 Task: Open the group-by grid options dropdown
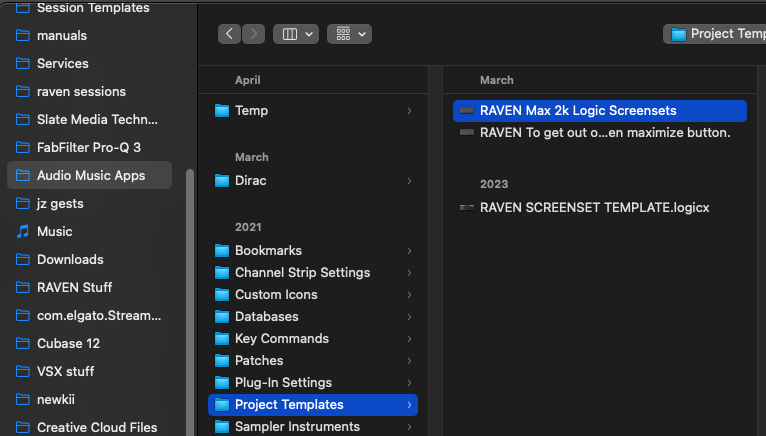pyautogui.click(x=349, y=34)
